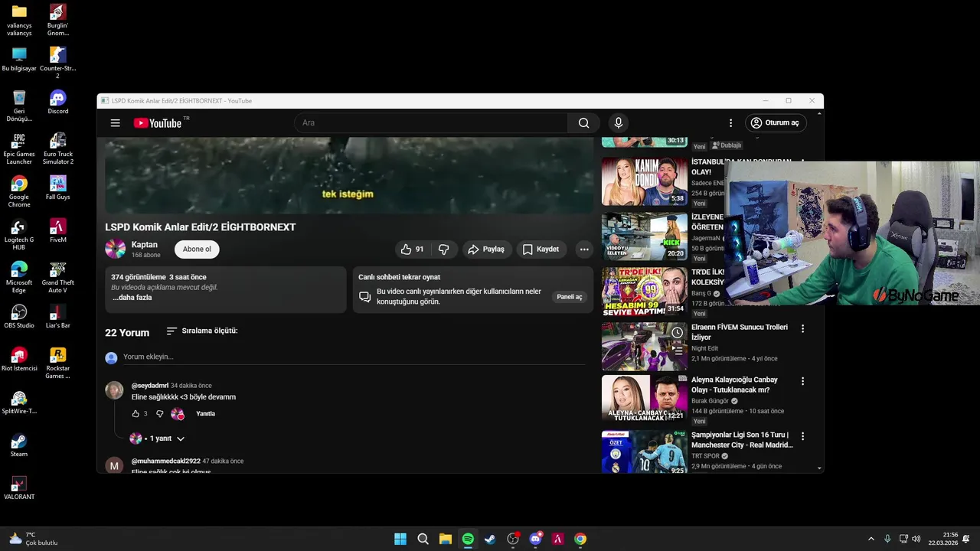The width and height of the screenshot is (980, 551).
Task: Reply with Yanıtla to @seydadmrl
Action: [205, 414]
